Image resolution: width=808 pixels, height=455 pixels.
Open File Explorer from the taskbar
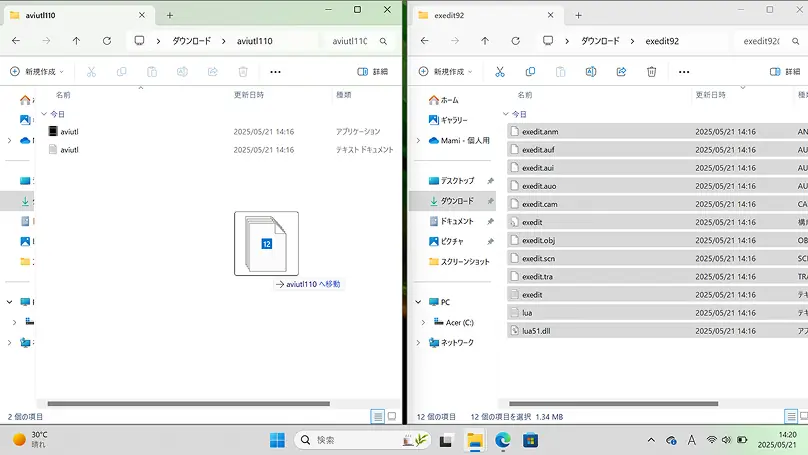(475, 440)
